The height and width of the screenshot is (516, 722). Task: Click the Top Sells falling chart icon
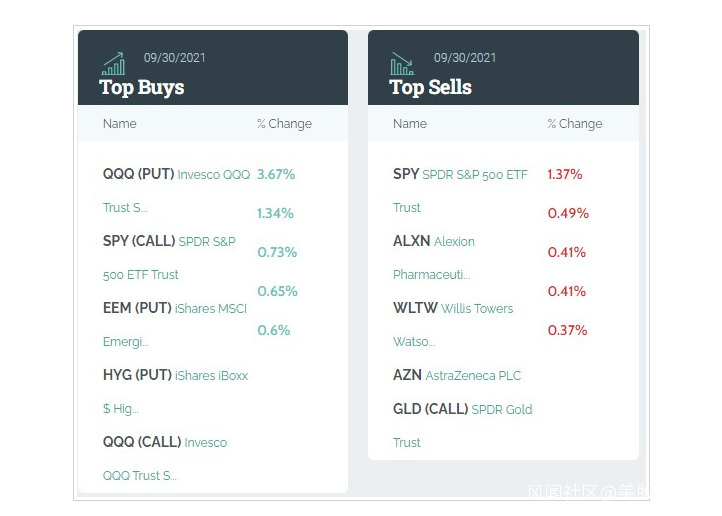pos(402,64)
